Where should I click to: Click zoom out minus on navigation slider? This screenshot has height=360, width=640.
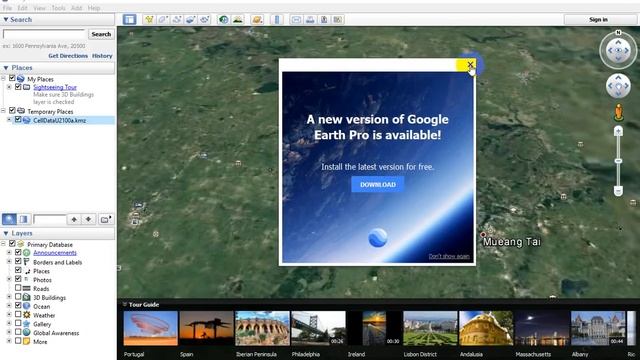point(618,191)
